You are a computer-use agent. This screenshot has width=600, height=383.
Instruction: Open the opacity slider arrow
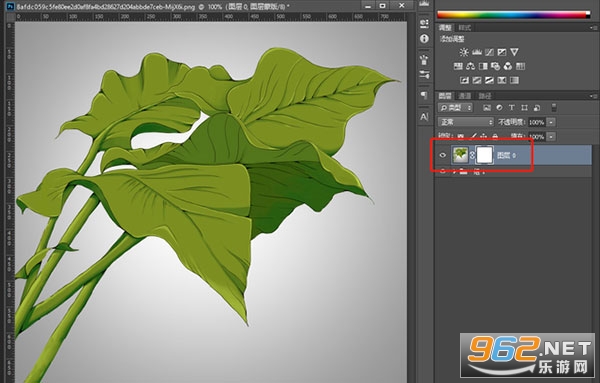click(551, 122)
